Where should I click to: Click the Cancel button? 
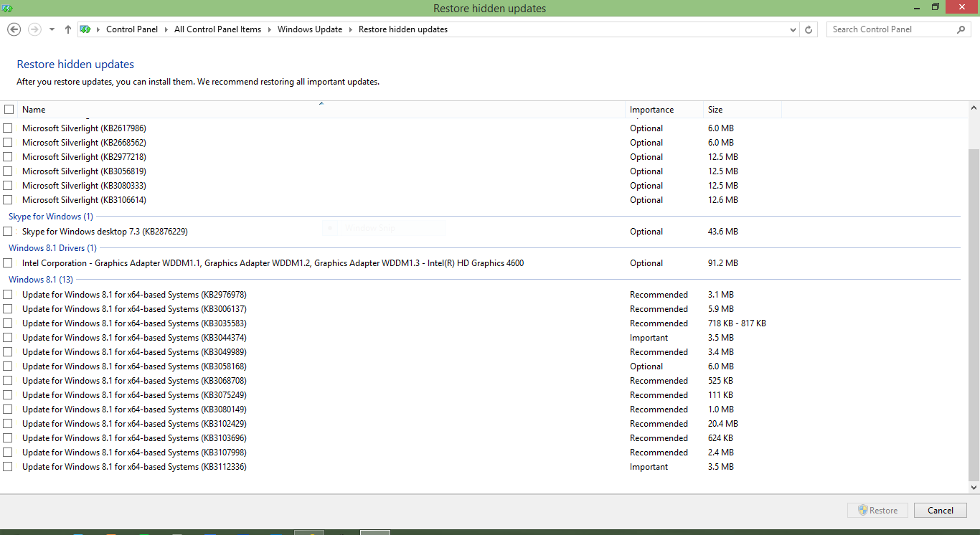click(x=941, y=511)
